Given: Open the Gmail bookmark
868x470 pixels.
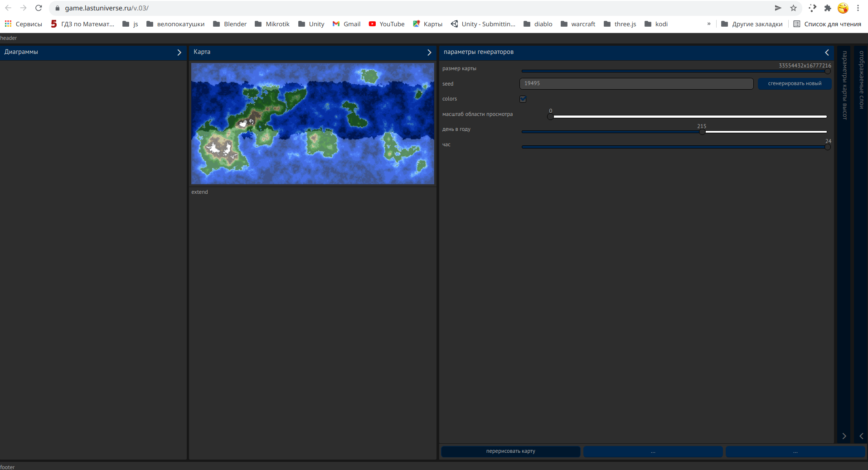Looking at the screenshot, I should pyautogui.click(x=346, y=24).
